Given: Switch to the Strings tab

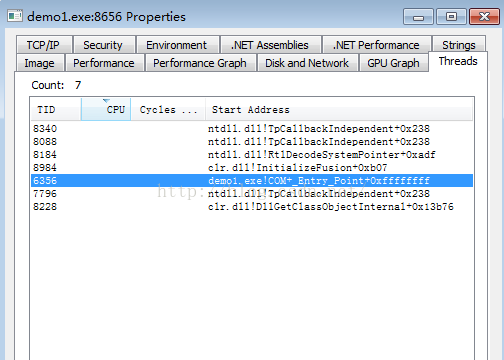Looking at the screenshot, I should [459, 44].
